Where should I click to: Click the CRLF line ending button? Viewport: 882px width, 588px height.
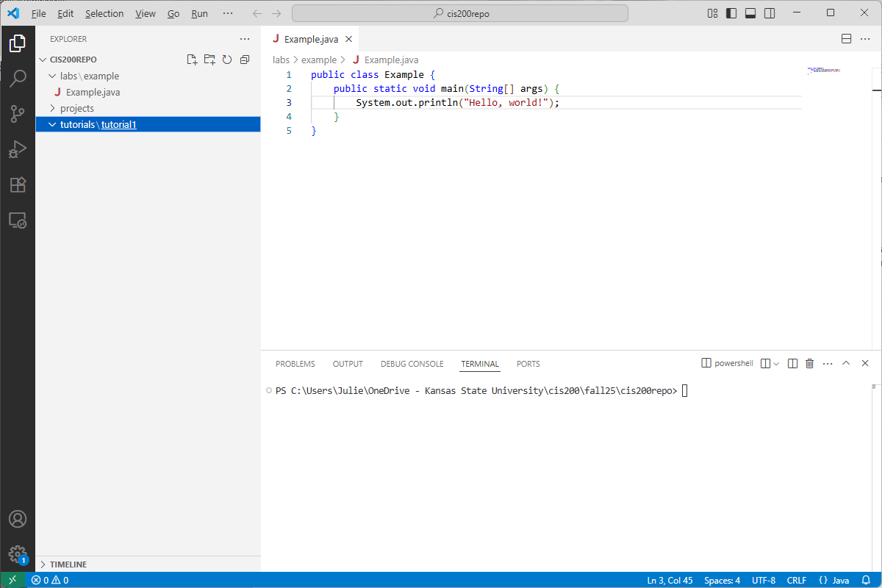tap(797, 580)
